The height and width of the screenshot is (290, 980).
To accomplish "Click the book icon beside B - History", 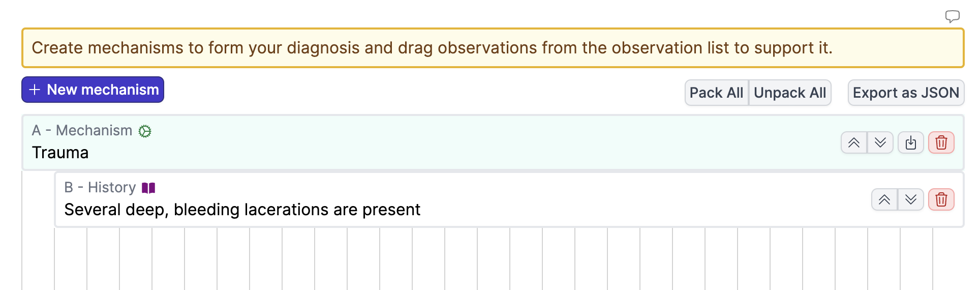I will click(148, 188).
